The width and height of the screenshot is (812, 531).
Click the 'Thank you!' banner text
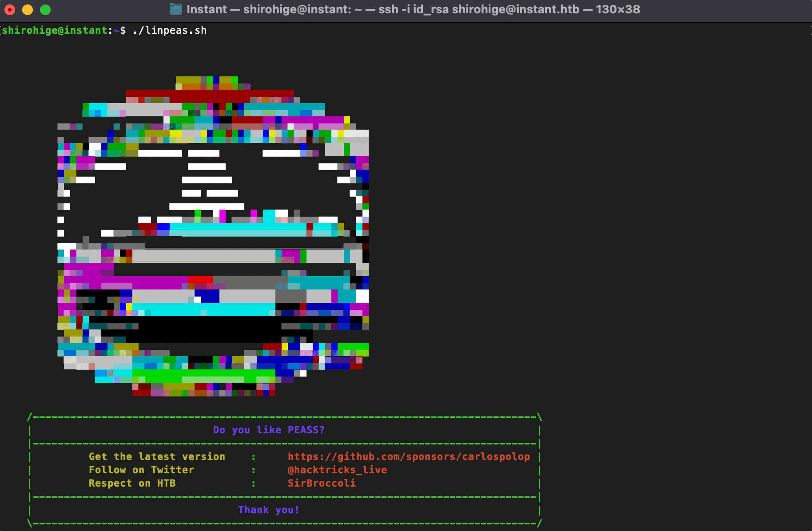coord(268,510)
